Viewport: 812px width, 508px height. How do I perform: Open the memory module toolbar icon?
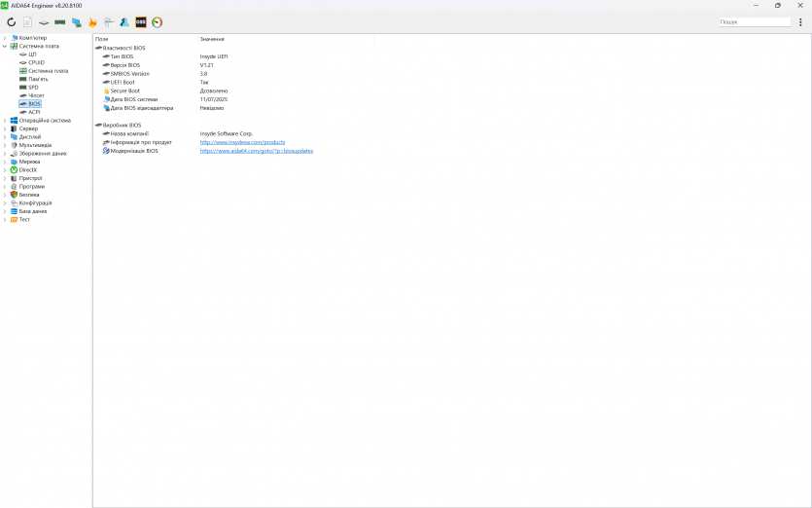59,22
